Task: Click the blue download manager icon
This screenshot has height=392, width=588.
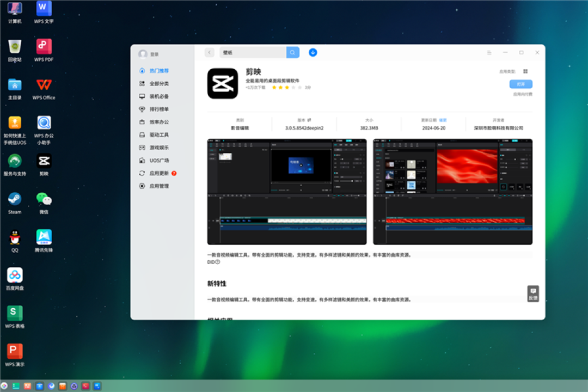Action: click(312, 52)
